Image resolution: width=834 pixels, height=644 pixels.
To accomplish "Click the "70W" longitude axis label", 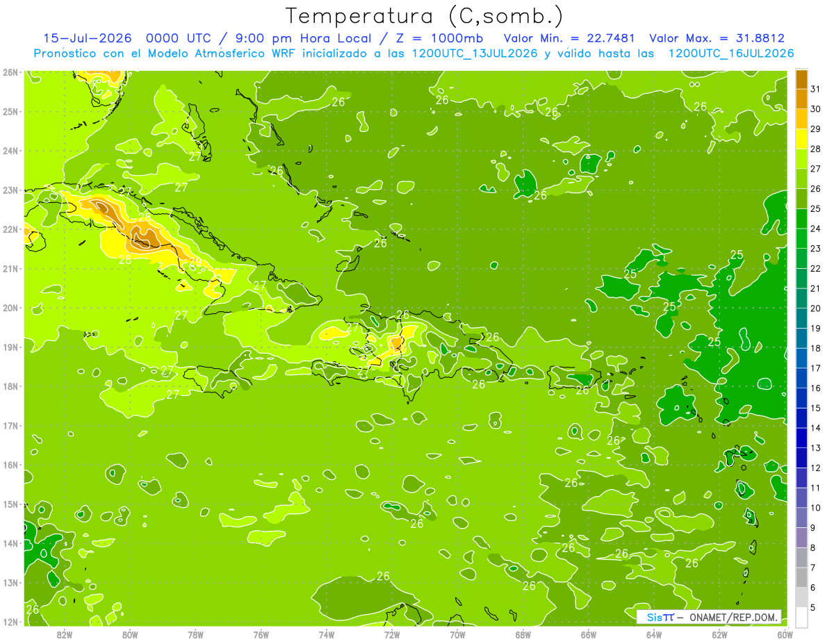I will pos(457,634).
